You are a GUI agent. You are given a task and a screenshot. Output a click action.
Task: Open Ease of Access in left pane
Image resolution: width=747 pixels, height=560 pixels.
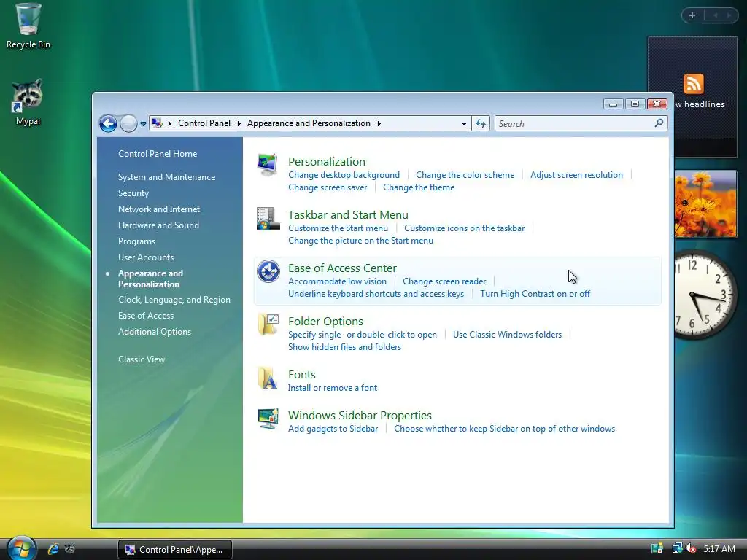pos(146,316)
